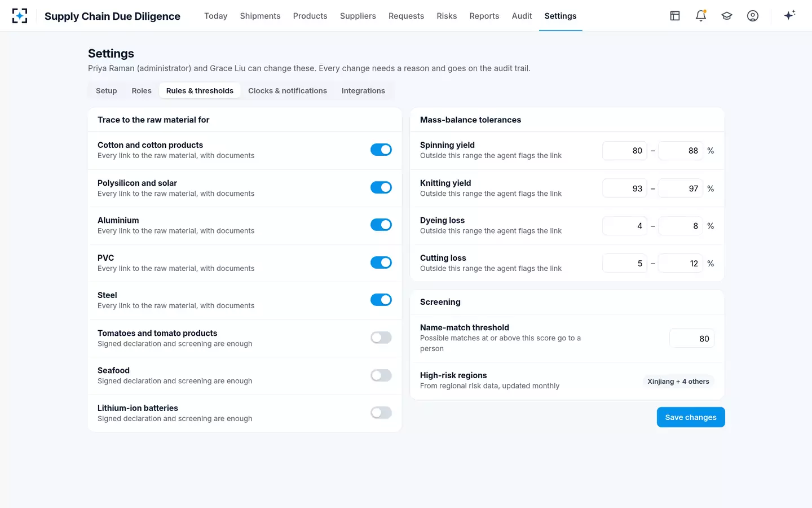Screen dimensions: 812x508
Task: Click the app logo icon
Action: 20,16
